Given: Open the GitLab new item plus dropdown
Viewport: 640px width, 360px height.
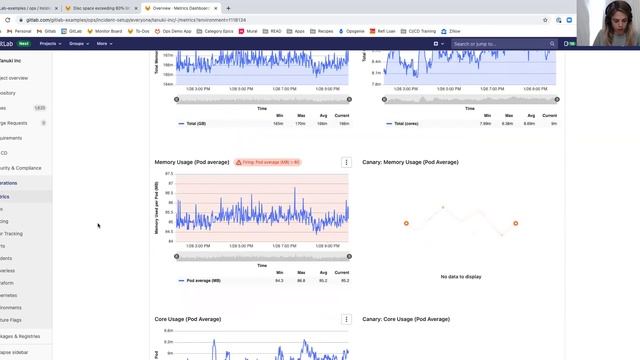Looking at the screenshot, I should pyautogui.click(x=438, y=44).
